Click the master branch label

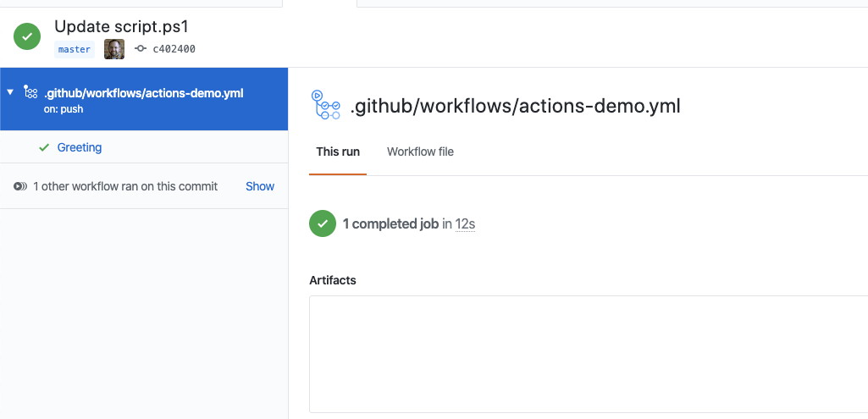pyautogui.click(x=75, y=49)
